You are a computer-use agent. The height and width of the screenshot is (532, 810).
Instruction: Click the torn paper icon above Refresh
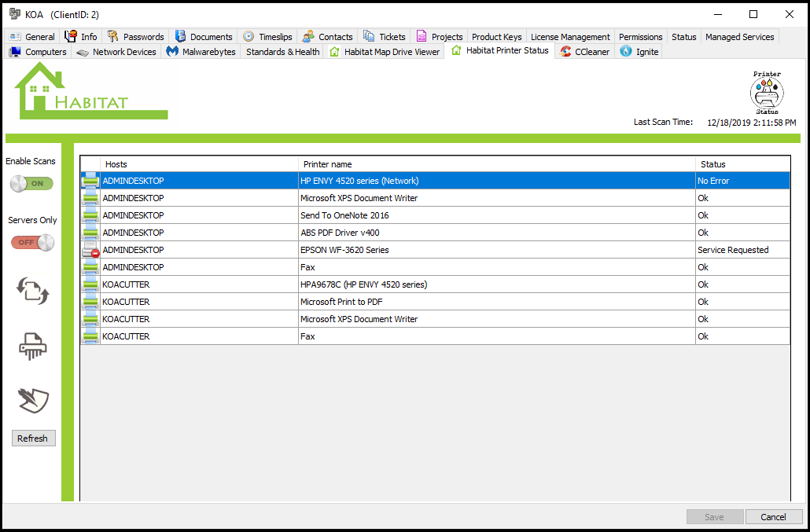33,401
